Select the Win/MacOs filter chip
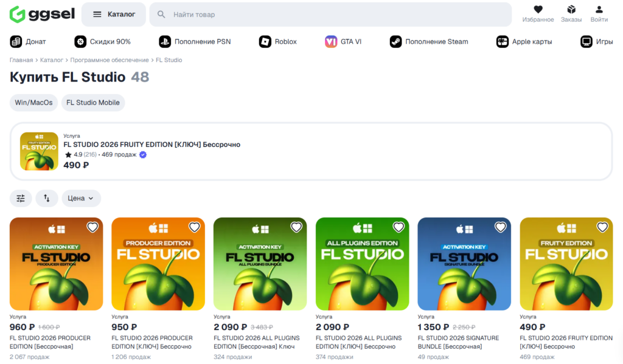Image resolution: width=623 pixels, height=364 pixels. 34,103
